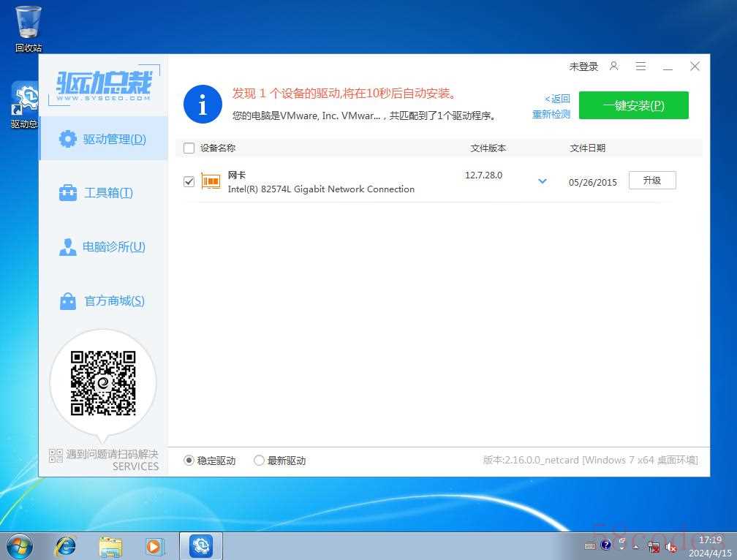Open the 驱动管理(D) tab

pyautogui.click(x=103, y=139)
